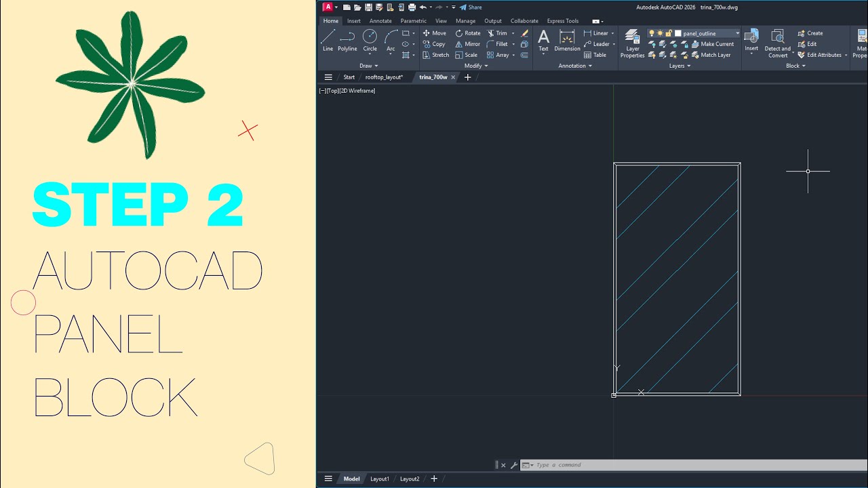Image resolution: width=868 pixels, height=488 pixels.
Task: Open the Manage ribbon tab
Action: [x=465, y=21]
